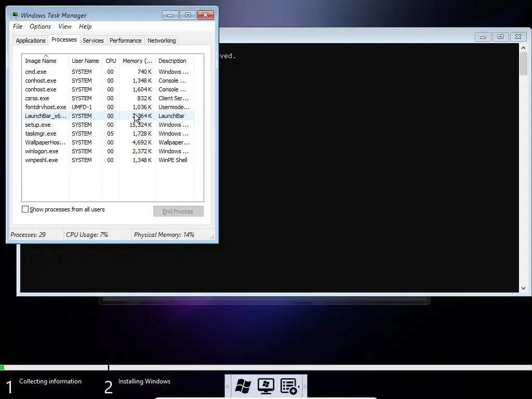Select the setup.exe process
Image resolution: width=532 pixels, height=399 pixels.
pos(108,125)
